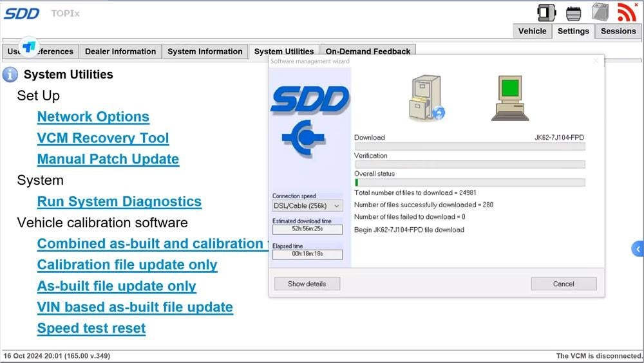
Task: Click As-built file update only link
Action: click(x=117, y=286)
